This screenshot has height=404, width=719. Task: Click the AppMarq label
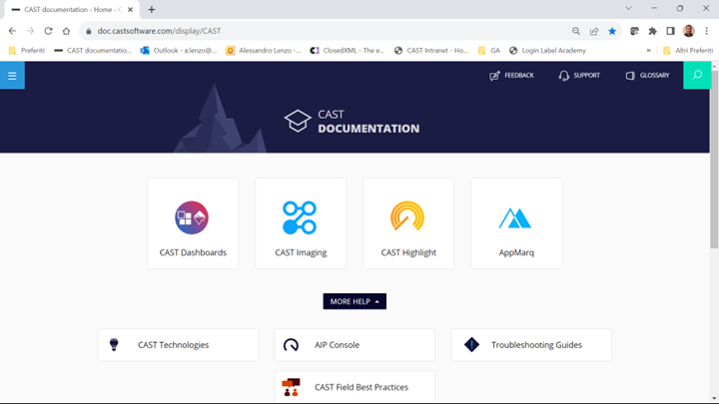click(x=516, y=253)
